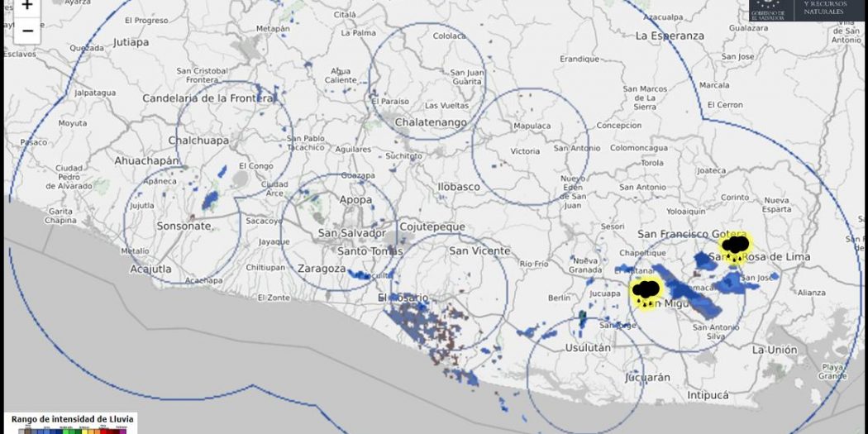Viewport: 868px width, 434px height.
Task: Click the Sonsonate label on the map
Action: point(184,226)
